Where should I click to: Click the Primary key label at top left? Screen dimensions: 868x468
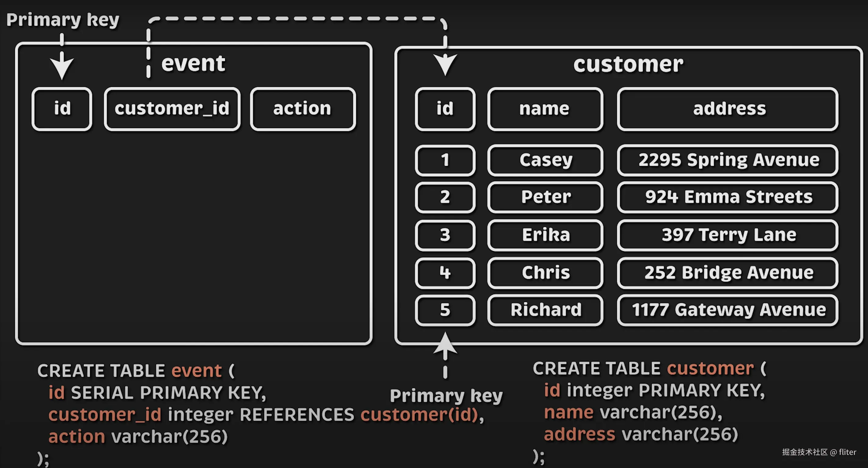pos(63,20)
